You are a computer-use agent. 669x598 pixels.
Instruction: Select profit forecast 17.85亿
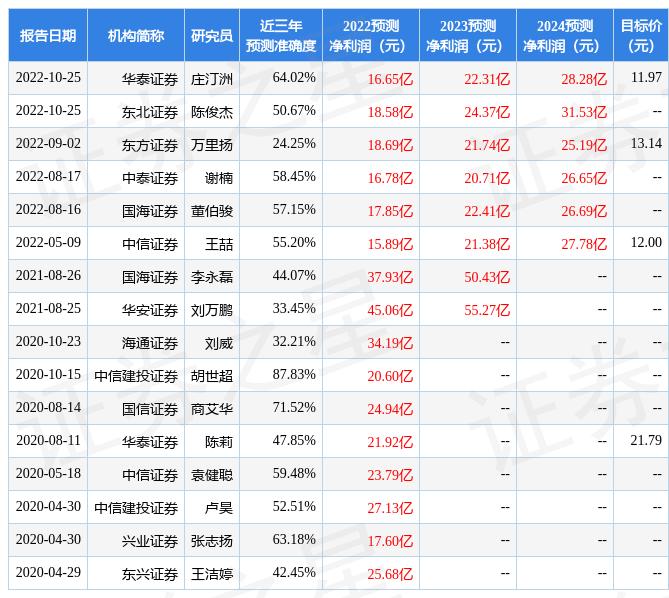point(390,211)
